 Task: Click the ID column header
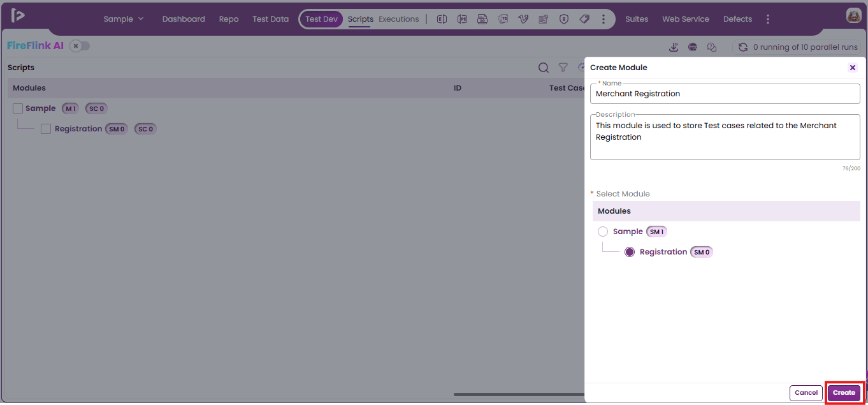click(x=458, y=88)
